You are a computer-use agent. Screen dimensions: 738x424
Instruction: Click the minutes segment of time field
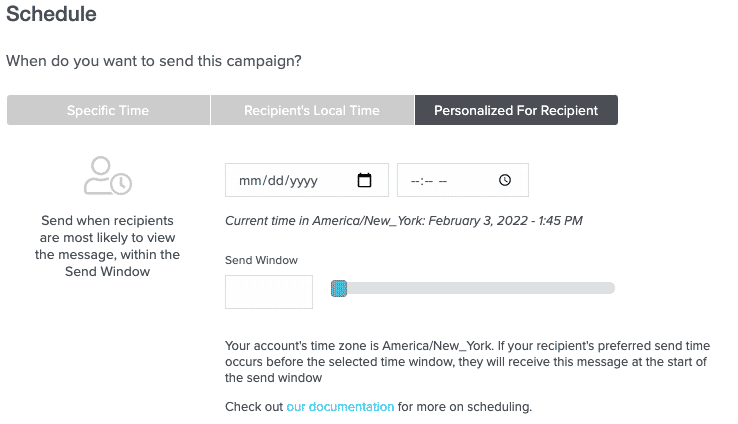coord(426,181)
